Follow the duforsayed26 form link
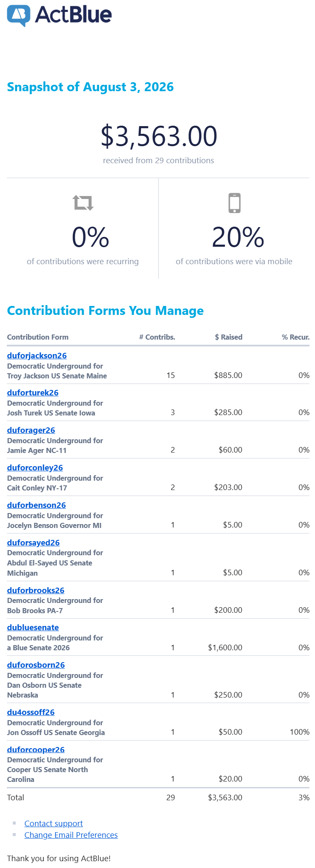The width and height of the screenshot is (315, 868). coord(33,542)
